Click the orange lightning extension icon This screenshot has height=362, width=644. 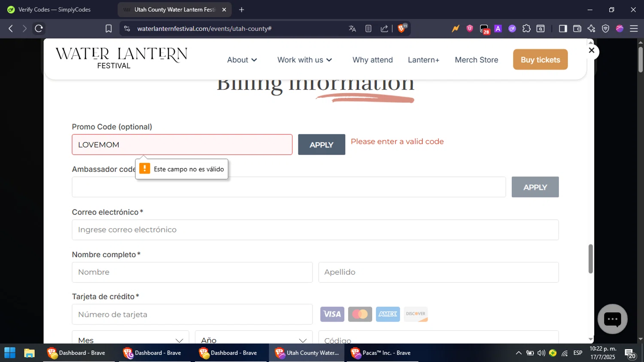456,29
